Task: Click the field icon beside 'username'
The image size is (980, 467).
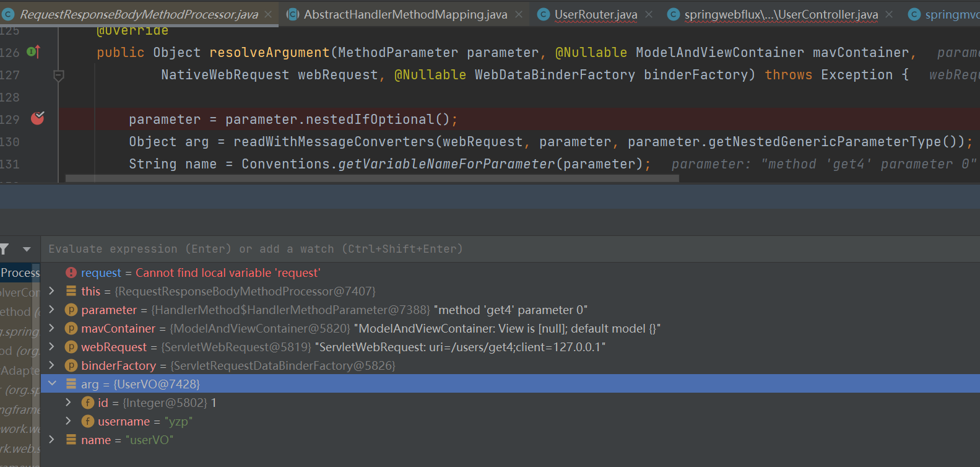Action: [88, 421]
